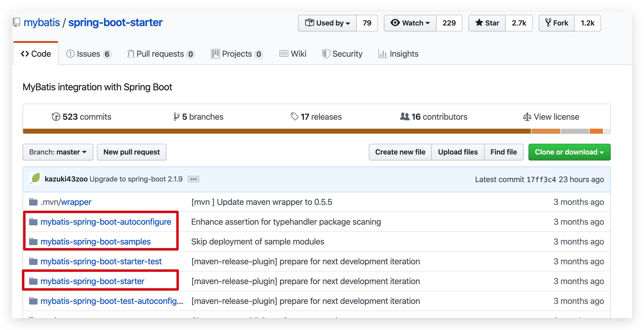The image size is (644, 330).
Task: Click the New pull request button
Action: (x=131, y=152)
